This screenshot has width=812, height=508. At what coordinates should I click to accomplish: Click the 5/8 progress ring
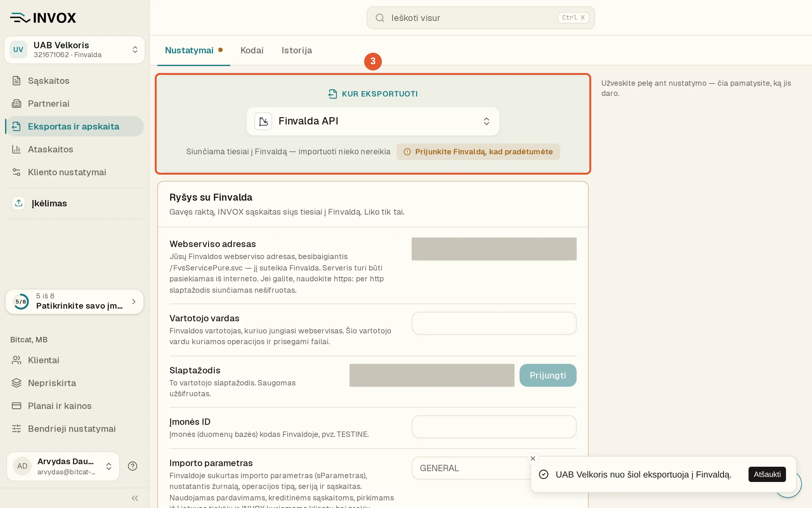(x=21, y=301)
